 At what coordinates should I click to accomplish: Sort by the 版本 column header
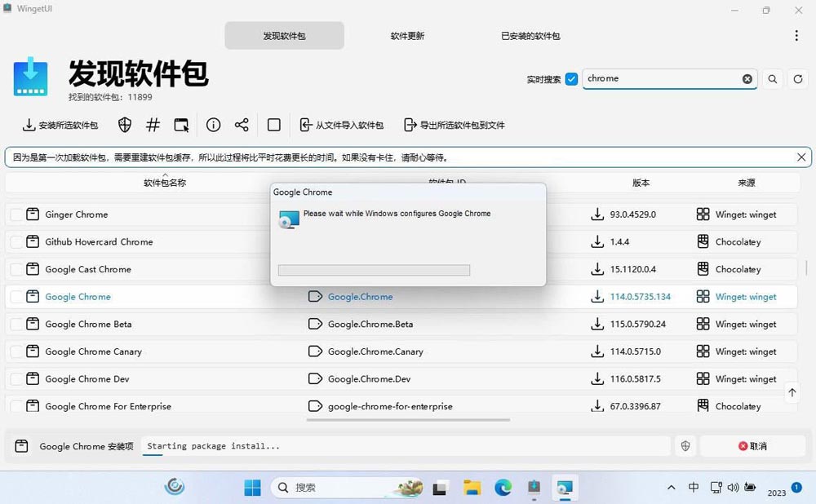641,183
